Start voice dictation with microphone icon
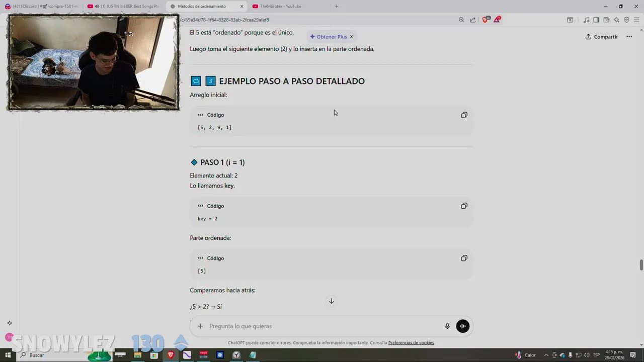The height and width of the screenshot is (362, 644). click(x=447, y=326)
